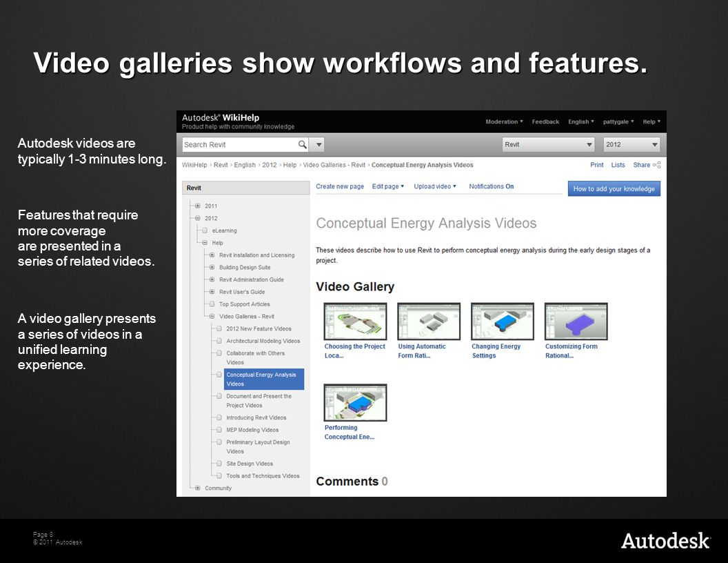This screenshot has height=563, width=728.
Task: Open Customizing Form Rationalization thumbnail
Action: (576, 321)
